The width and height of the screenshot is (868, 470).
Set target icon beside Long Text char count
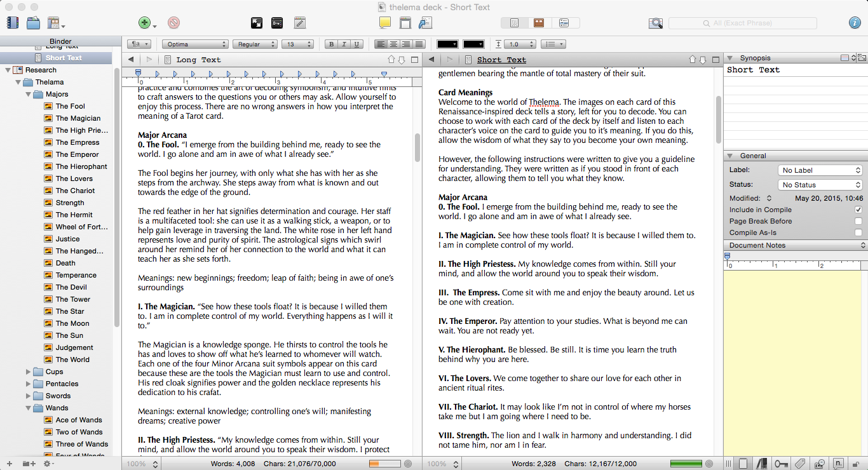click(407, 464)
